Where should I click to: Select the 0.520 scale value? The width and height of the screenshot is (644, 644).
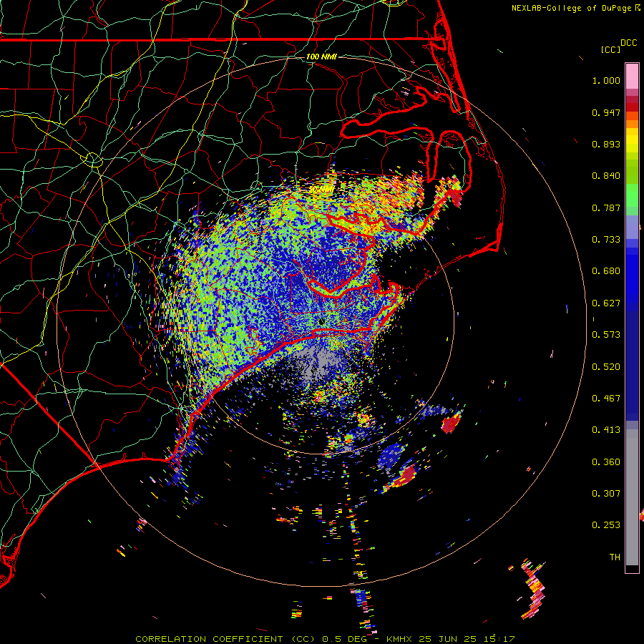click(606, 367)
